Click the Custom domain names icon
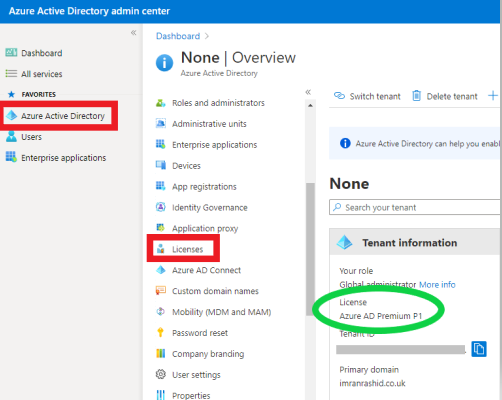The image size is (502, 400). (161, 290)
